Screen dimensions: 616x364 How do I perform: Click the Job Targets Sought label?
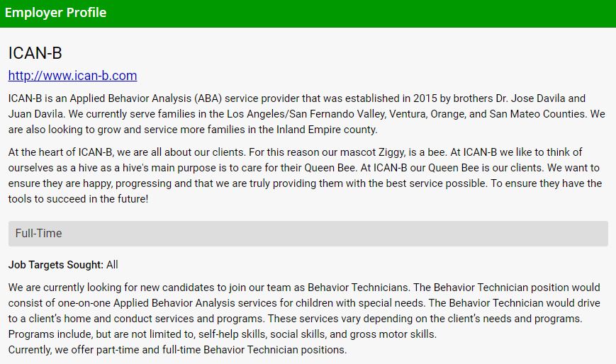click(x=56, y=265)
